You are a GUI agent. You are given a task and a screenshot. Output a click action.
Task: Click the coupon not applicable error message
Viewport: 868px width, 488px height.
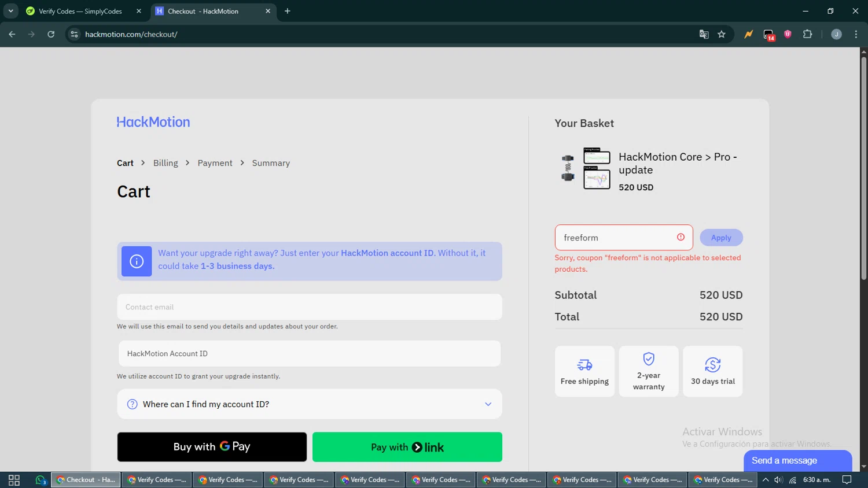click(x=648, y=263)
